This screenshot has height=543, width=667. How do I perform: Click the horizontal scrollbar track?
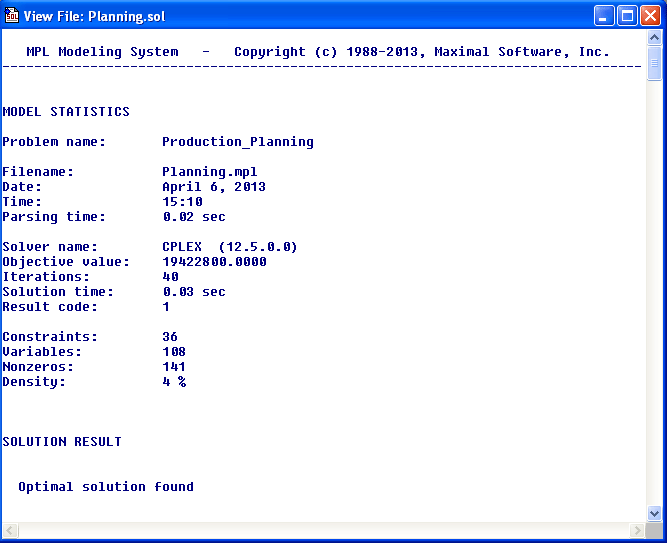320,530
